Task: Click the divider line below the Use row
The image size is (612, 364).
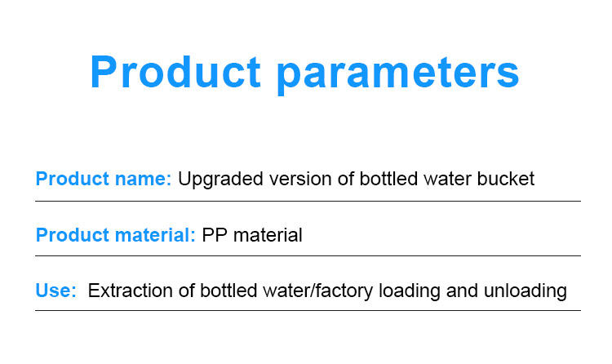Action: click(x=308, y=310)
